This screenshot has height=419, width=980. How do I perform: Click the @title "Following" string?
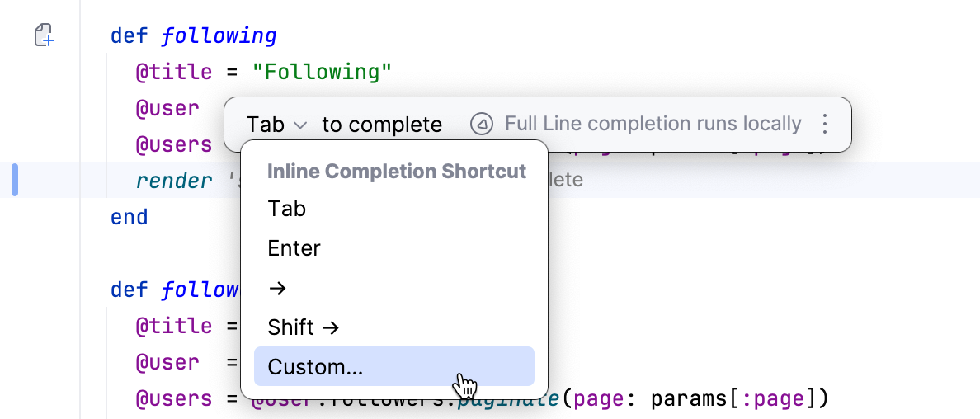pos(322,73)
